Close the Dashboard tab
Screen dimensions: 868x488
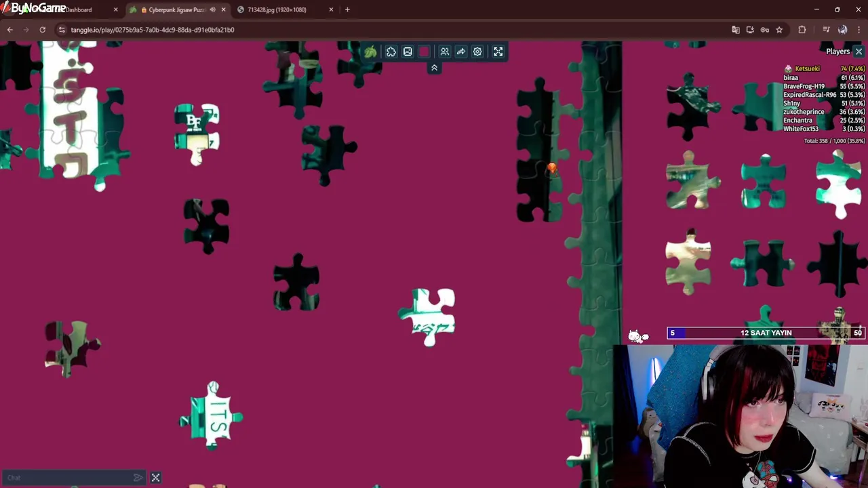pyautogui.click(x=116, y=9)
